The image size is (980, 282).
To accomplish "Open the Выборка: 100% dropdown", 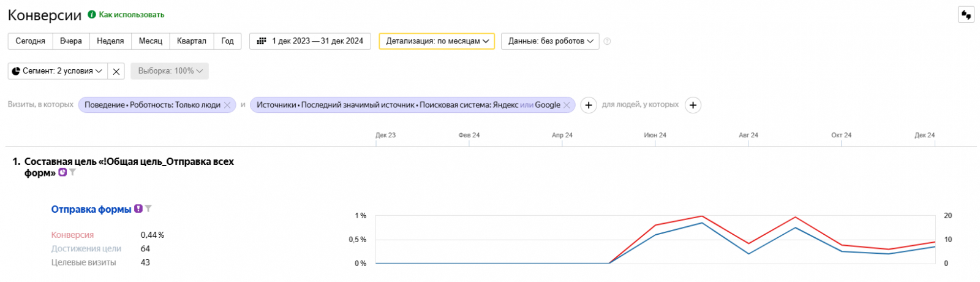I will tap(170, 71).
